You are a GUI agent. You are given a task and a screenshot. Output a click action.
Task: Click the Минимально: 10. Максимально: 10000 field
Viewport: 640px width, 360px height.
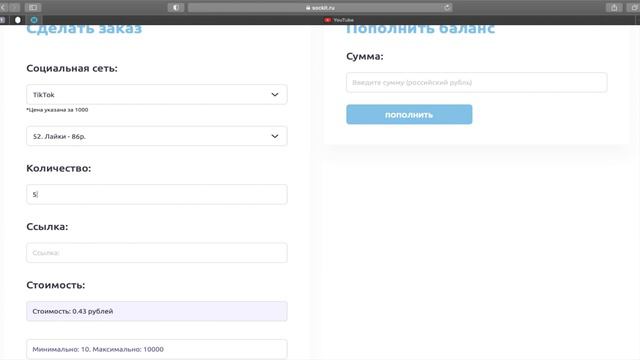[157, 349]
